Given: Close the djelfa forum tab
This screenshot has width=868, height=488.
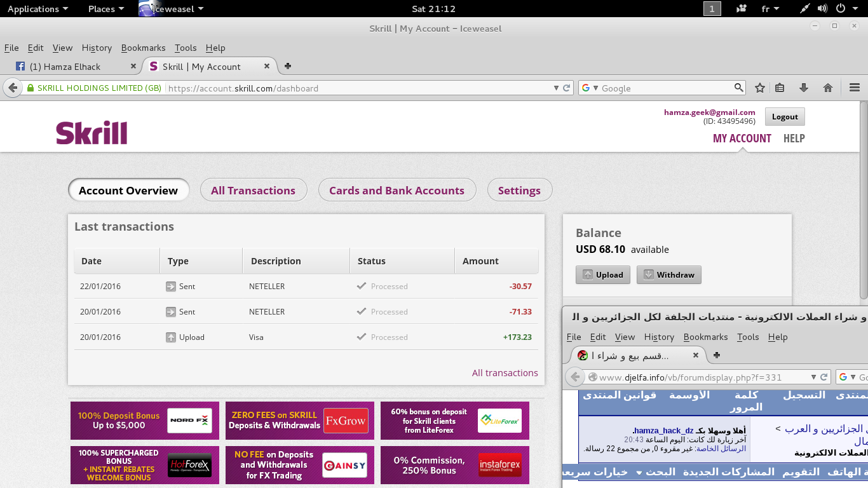Looking at the screenshot, I should click(695, 355).
